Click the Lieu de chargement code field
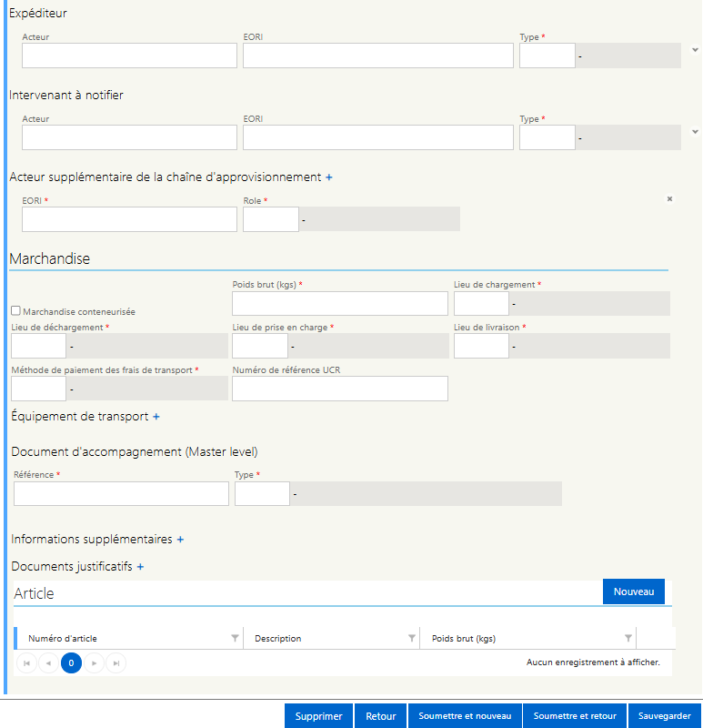 481,304
